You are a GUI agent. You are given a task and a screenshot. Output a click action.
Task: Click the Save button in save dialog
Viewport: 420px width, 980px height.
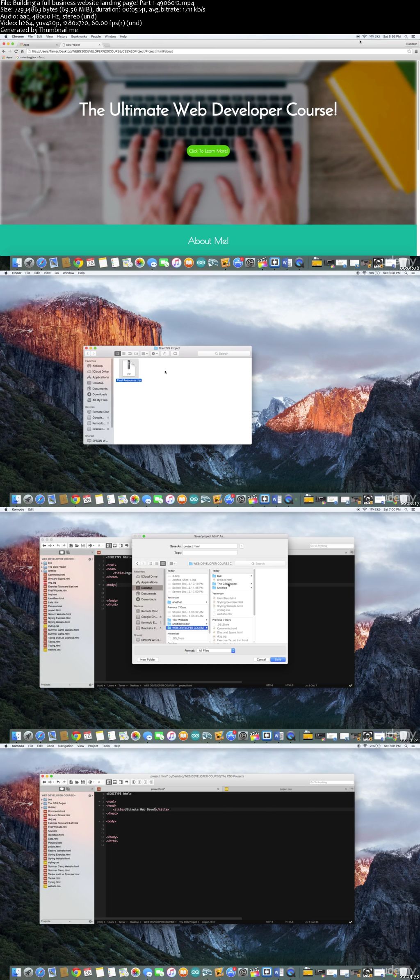[x=278, y=659]
